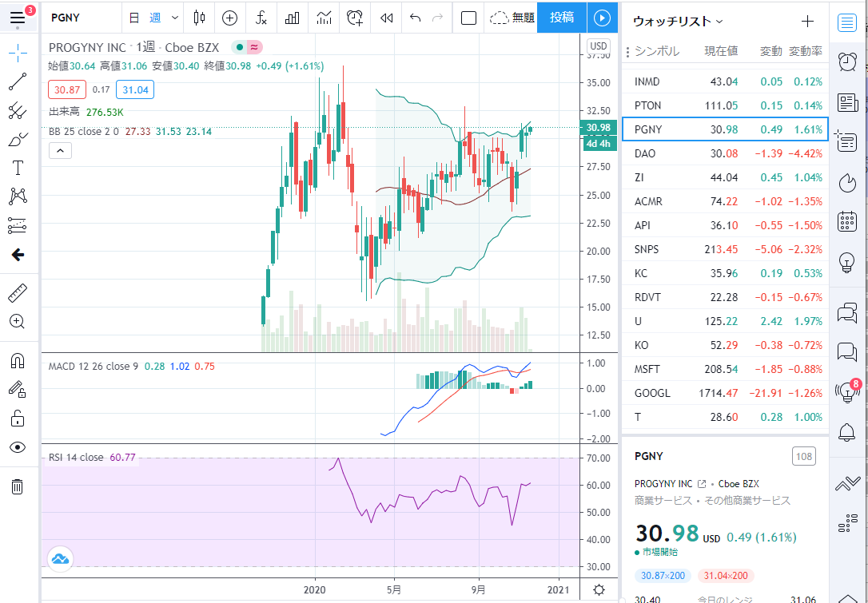Viewport: 868px width, 603px height.
Task: Click the red 30.87 sell price button
Action: [x=67, y=89]
